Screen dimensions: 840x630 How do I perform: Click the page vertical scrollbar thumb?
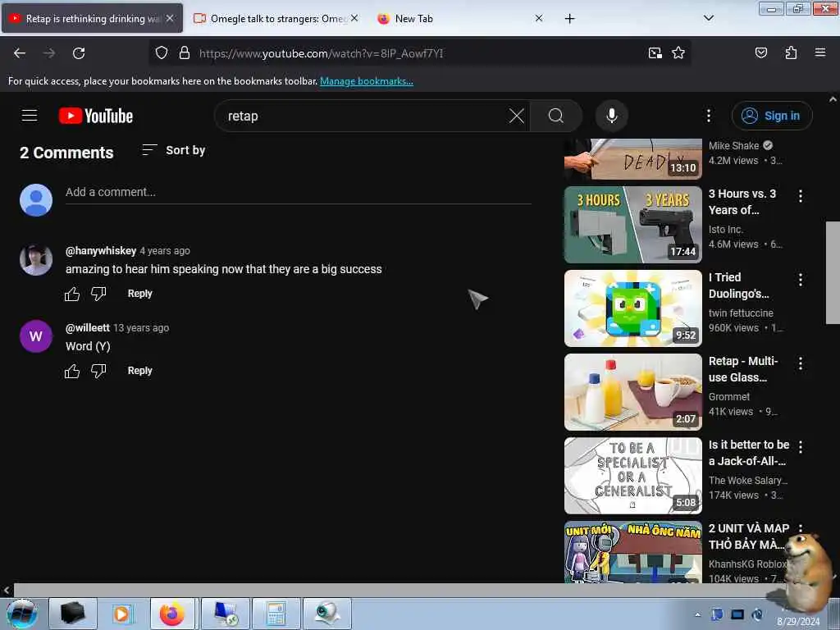(x=833, y=272)
